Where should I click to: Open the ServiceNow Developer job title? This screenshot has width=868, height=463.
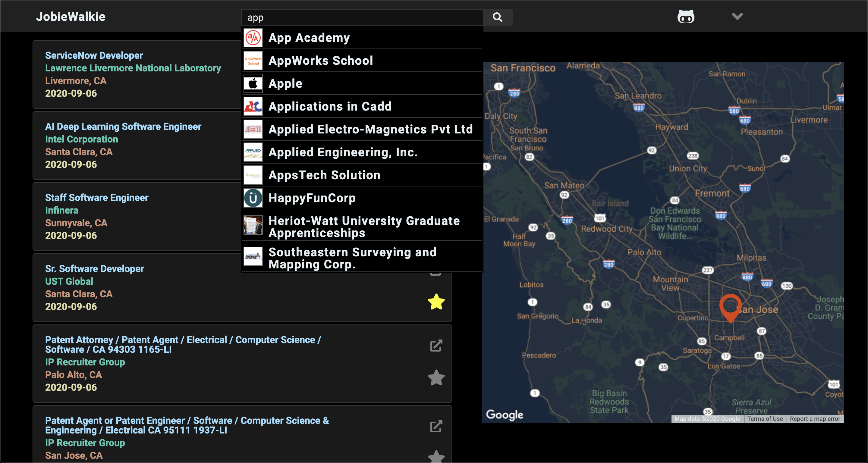point(94,55)
